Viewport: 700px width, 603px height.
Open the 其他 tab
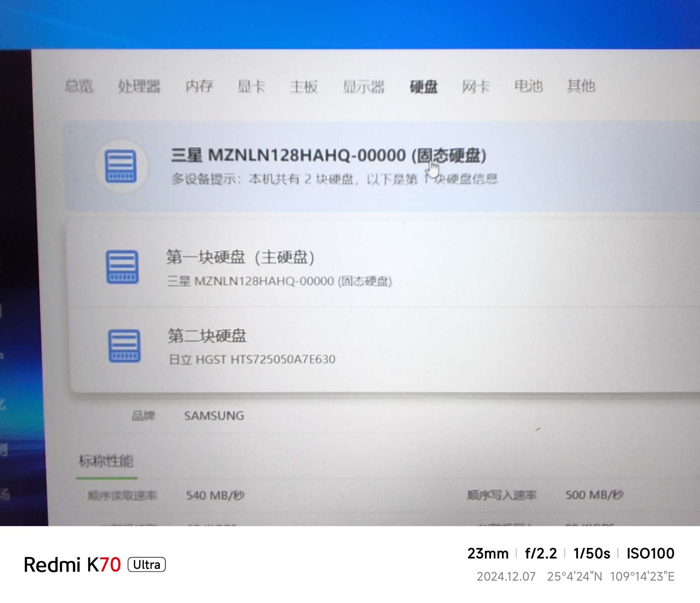click(581, 86)
